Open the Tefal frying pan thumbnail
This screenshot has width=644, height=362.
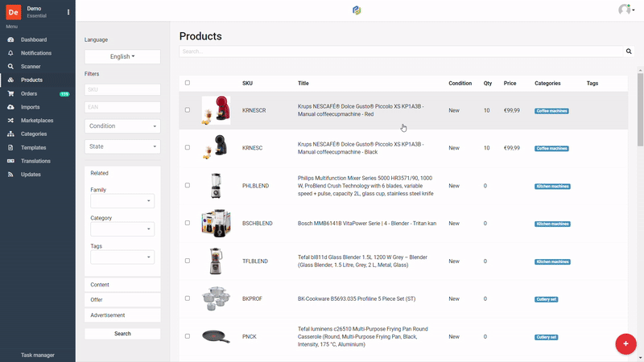pos(216,336)
